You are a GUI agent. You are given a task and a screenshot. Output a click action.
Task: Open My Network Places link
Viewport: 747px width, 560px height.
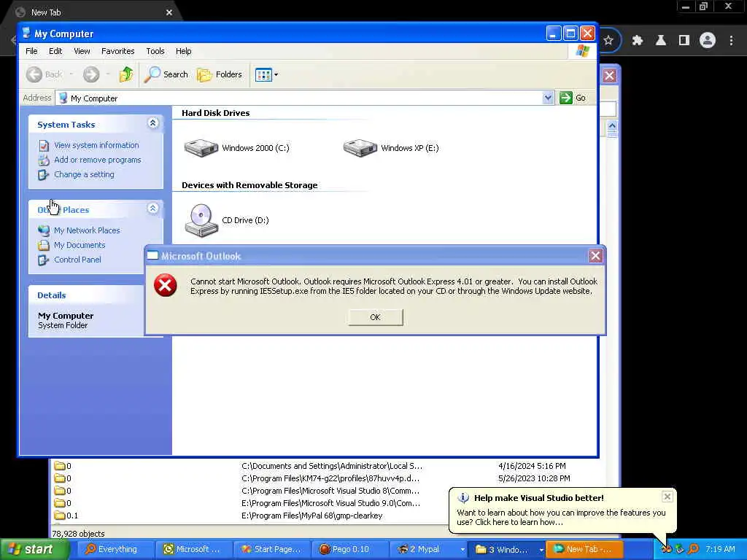coord(87,230)
